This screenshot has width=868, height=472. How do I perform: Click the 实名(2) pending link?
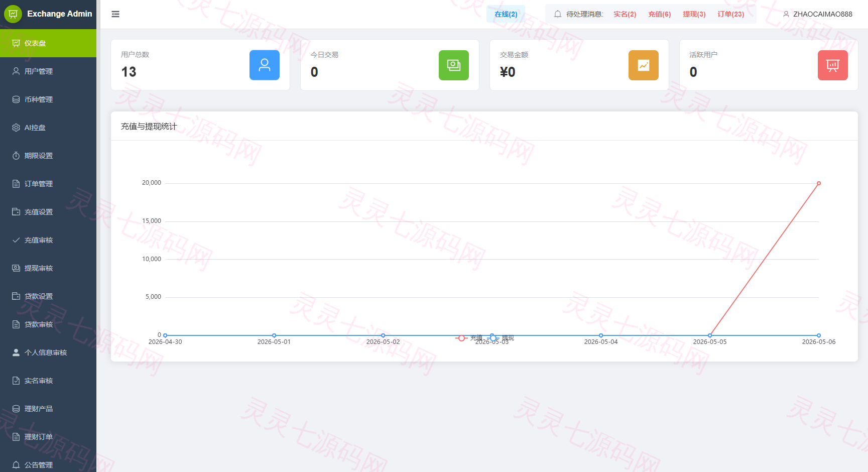(x=625, y=14)
